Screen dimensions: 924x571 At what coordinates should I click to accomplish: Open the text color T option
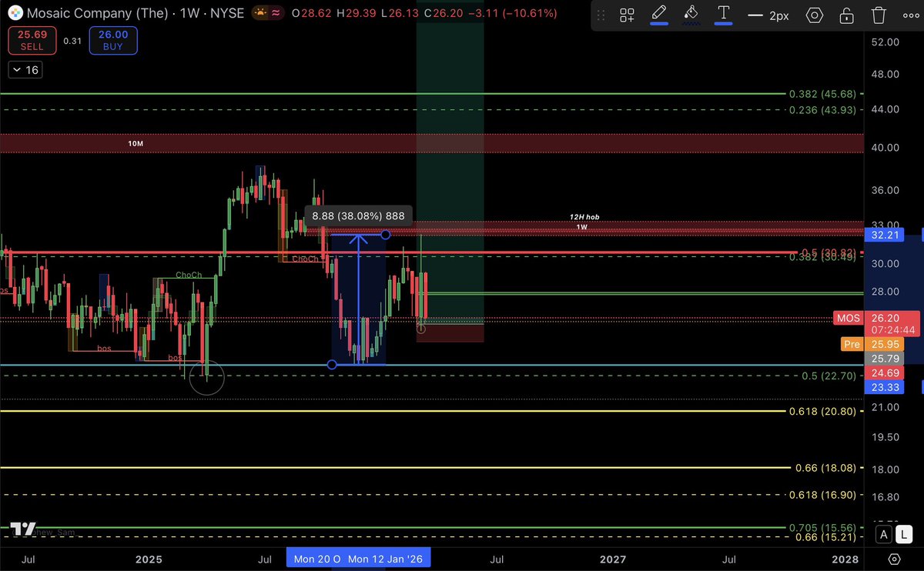pyautogui.click(x=723, y=15)
